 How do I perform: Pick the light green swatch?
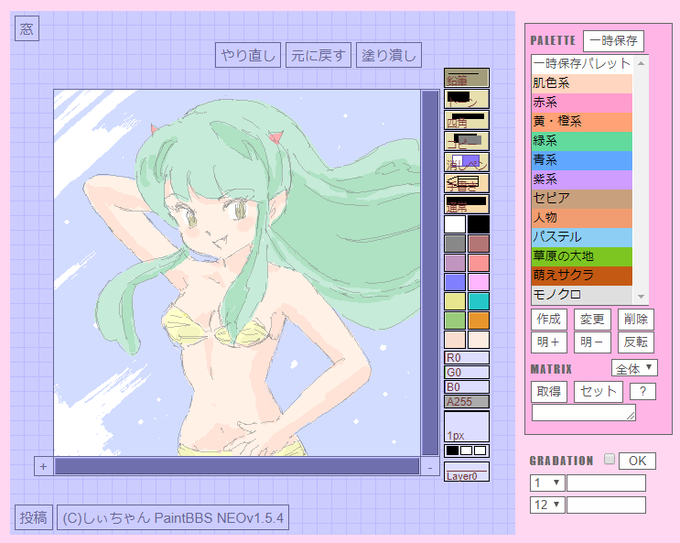pos(455,321)
